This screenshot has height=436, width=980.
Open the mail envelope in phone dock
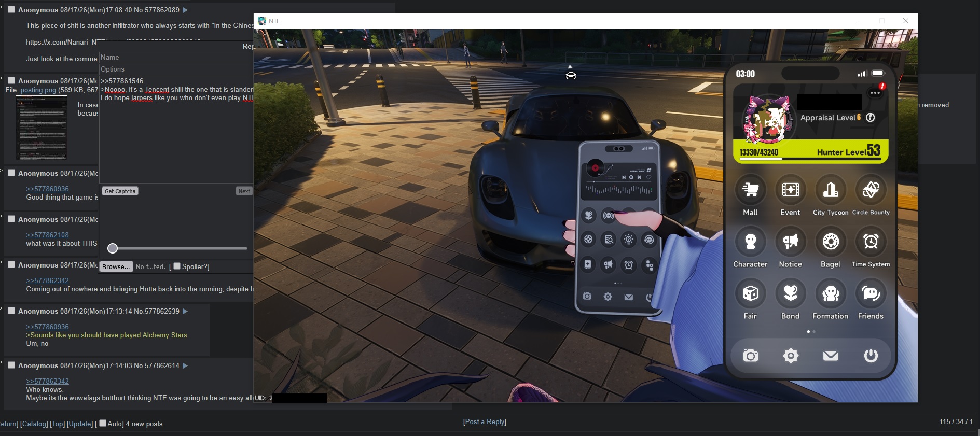[831, 356]
